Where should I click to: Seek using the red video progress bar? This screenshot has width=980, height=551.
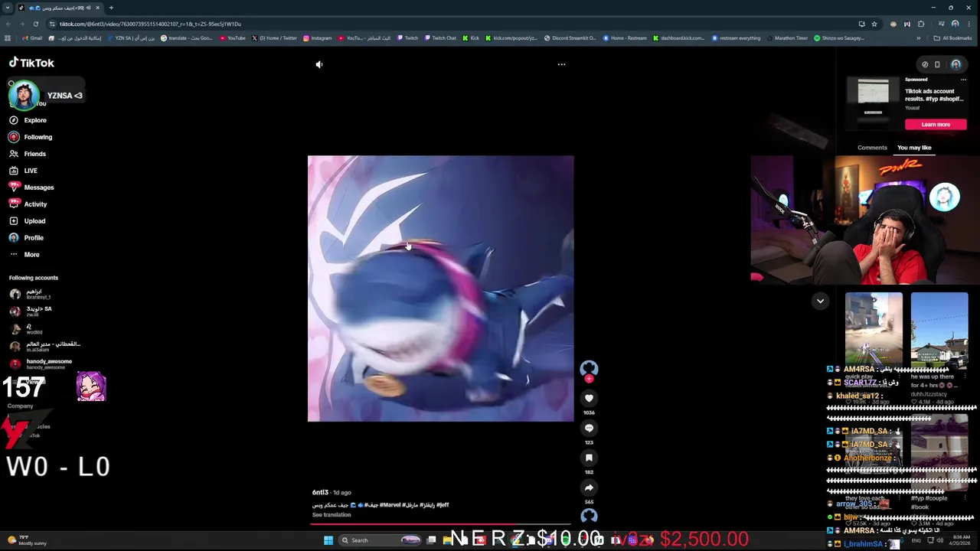(440, 524)
